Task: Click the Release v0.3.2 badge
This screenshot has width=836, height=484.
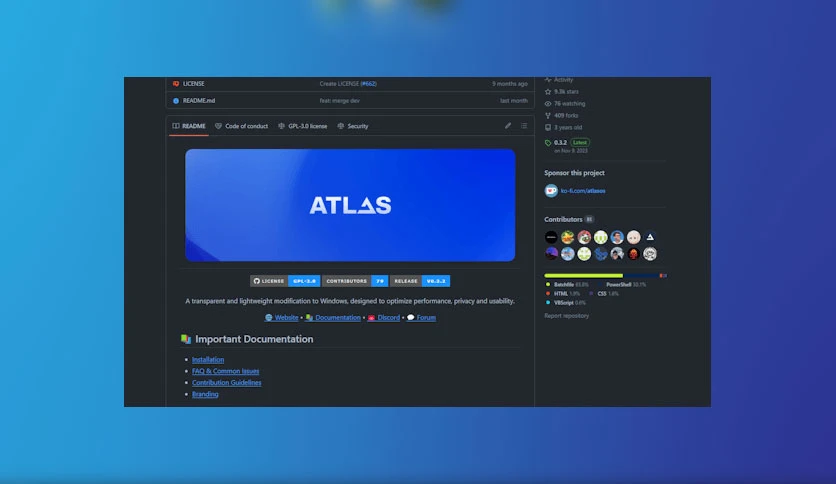Action: tap(420, 281)
